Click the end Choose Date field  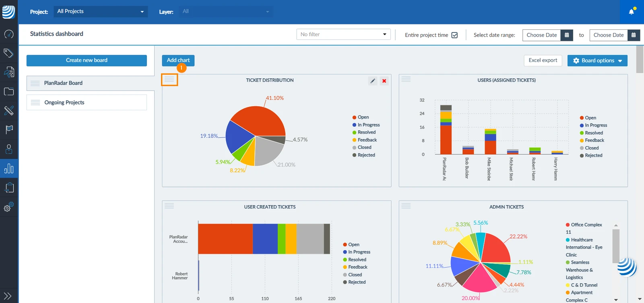click(x=609, y=35)
